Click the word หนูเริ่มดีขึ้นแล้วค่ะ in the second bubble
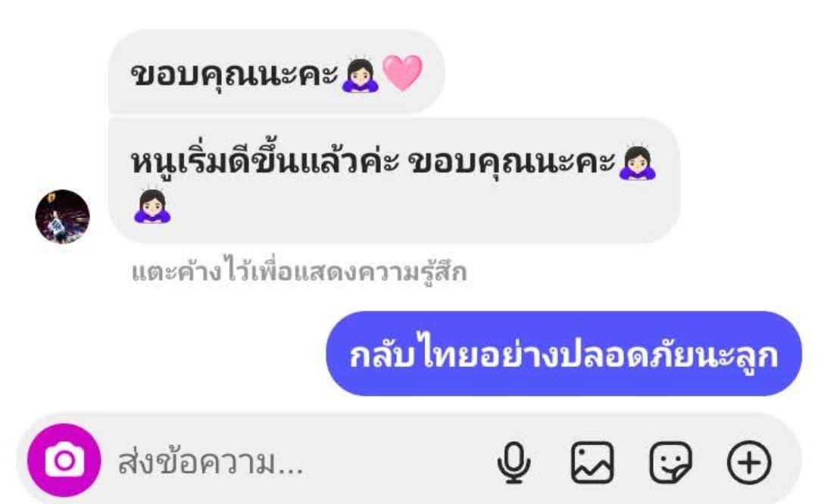 265,162
